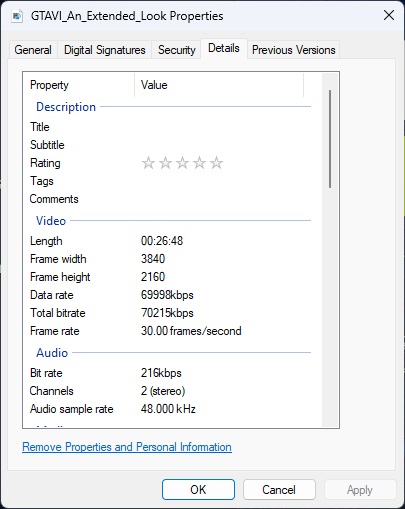Click the Rating property label
Screen dimensions: 405x509
45,163
